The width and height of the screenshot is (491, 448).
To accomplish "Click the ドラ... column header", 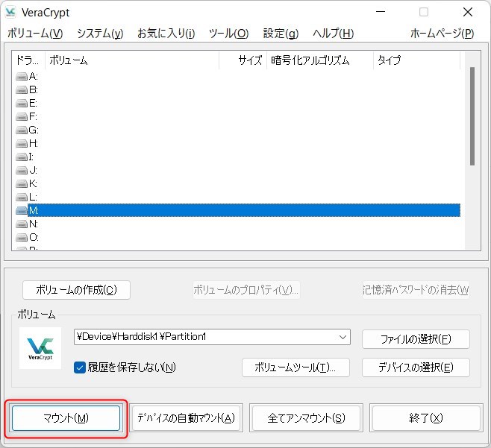I will point(28,60).
